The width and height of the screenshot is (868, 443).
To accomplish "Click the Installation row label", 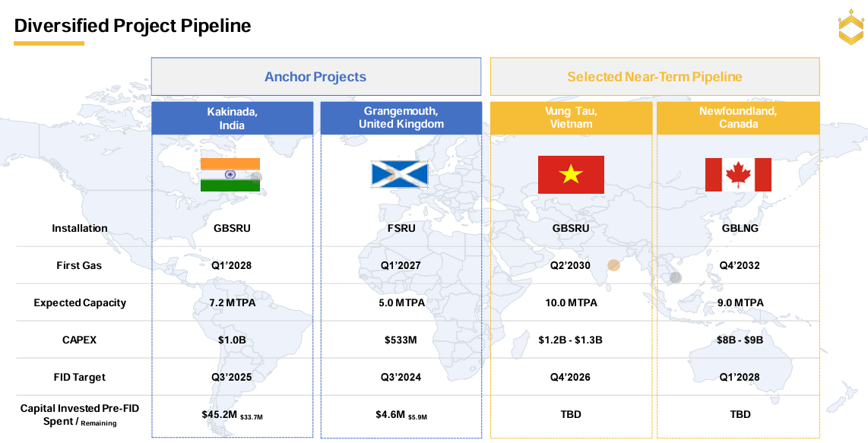I will pyautogui.click(x=80, y=228).
